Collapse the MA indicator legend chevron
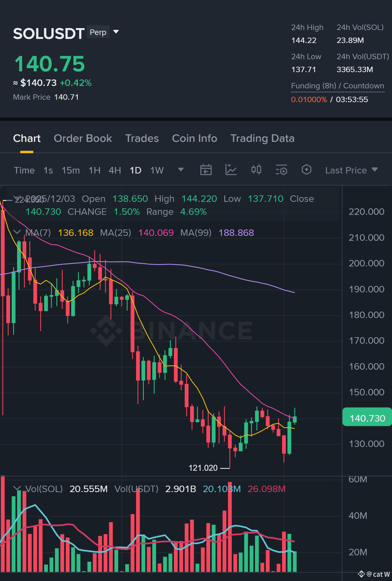 (x=17, y=232)
